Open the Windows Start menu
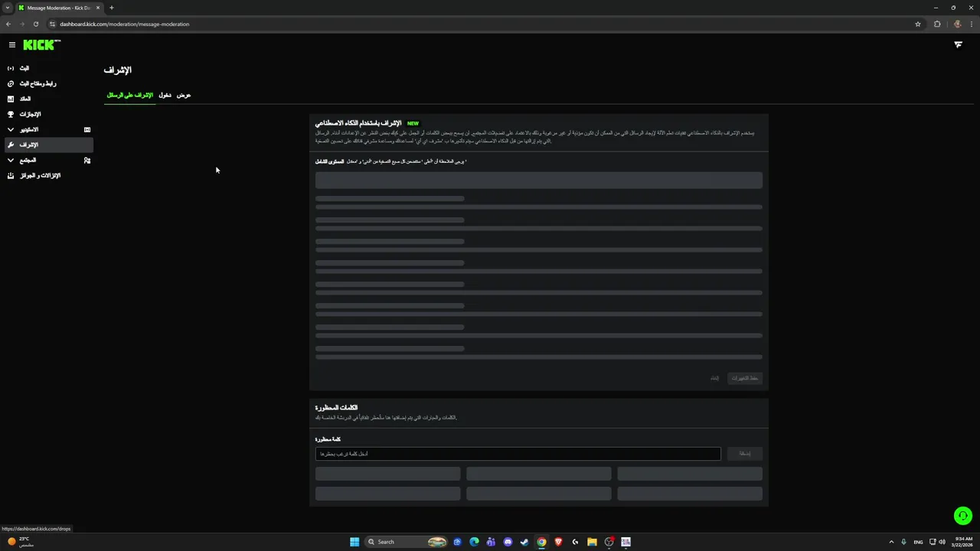Viewport: 980px width, 551px height. click(354, 542)
